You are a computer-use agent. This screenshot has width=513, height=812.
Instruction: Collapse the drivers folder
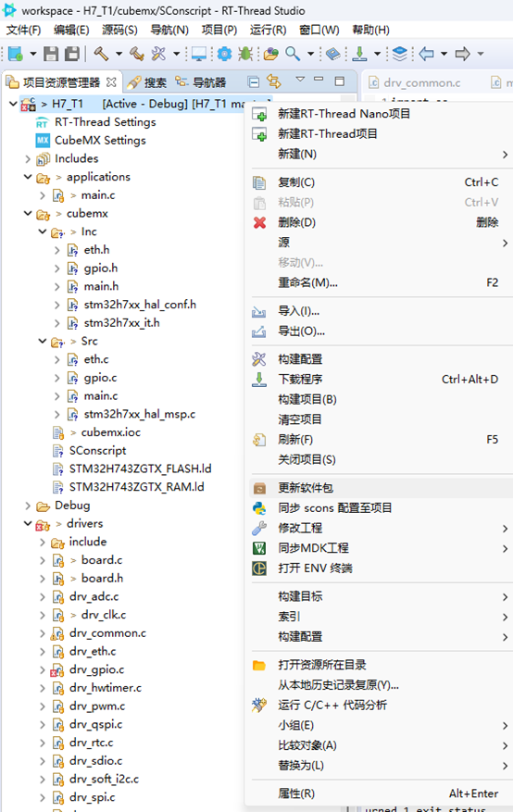[28, 523]
